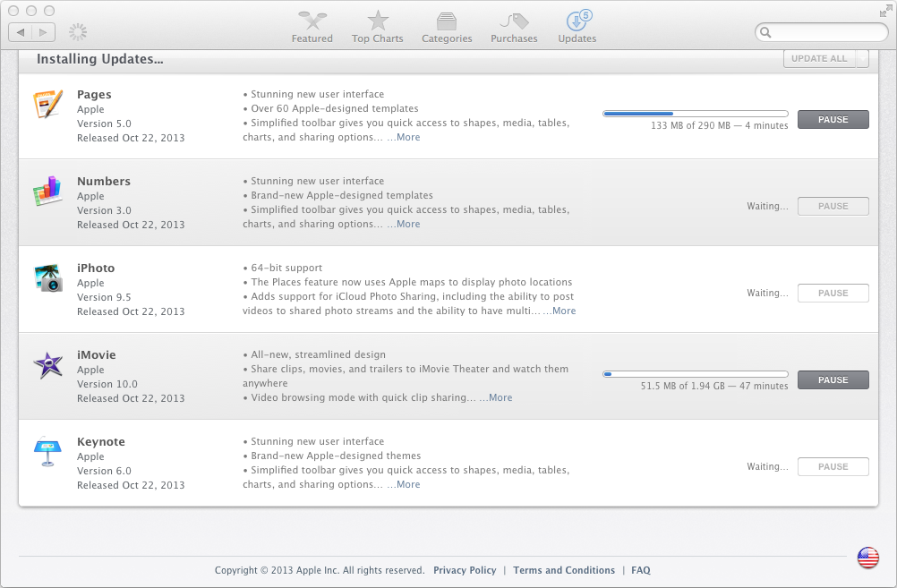The width and height of the screenshot is (897, 588).
Task: Enter full screen using corner arrows icon
Action: pos(886,11)
